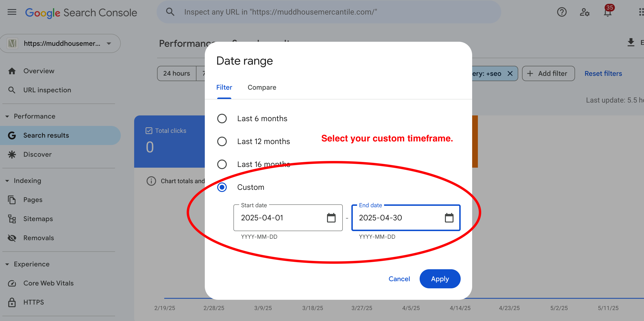Viewport: 644px width, 321px height.
Task: Select the Last 6 months radio button
Action: [x=222, y=119]
